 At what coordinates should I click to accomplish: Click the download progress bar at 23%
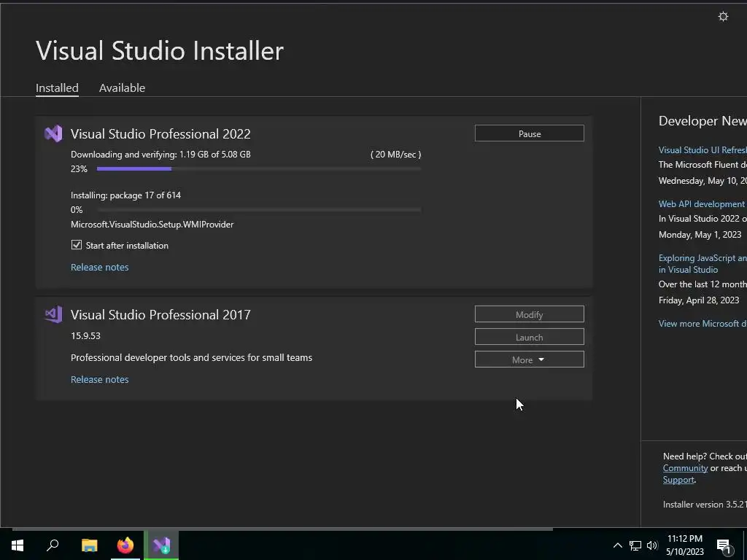259,168
